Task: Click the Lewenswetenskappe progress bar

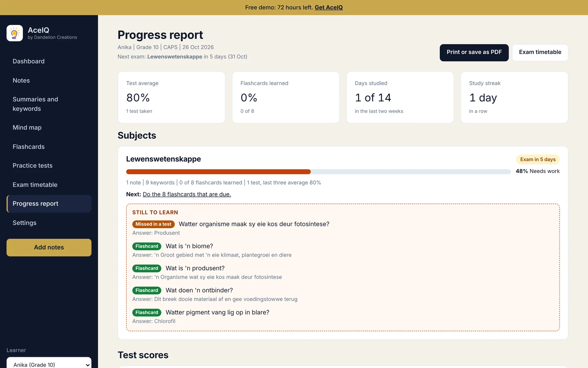Action: [318, 172]
